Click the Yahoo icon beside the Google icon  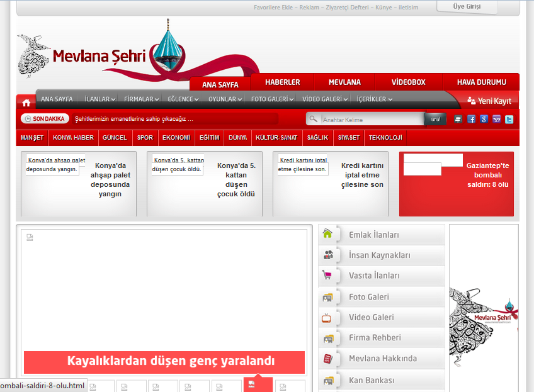pos(497,119)
